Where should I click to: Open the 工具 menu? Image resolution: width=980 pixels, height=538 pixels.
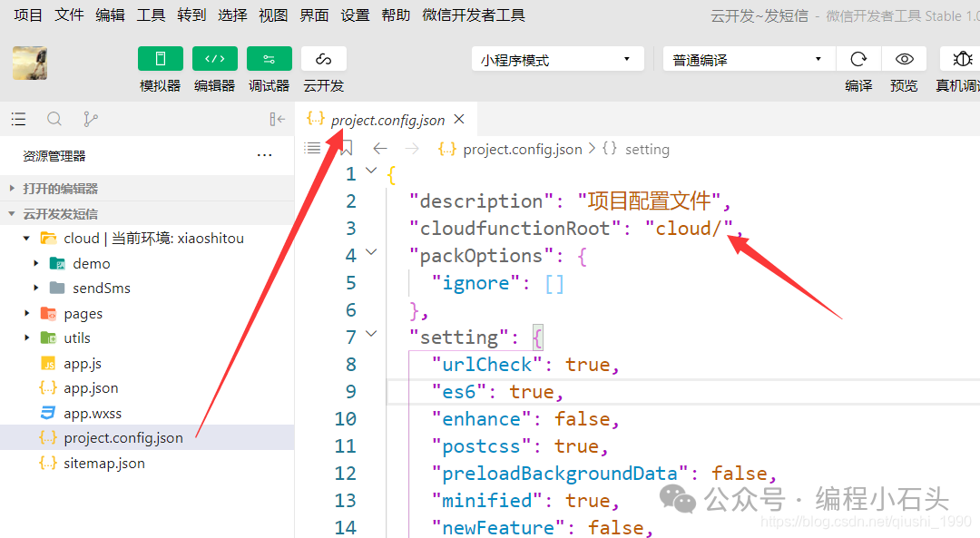[151, 15]
